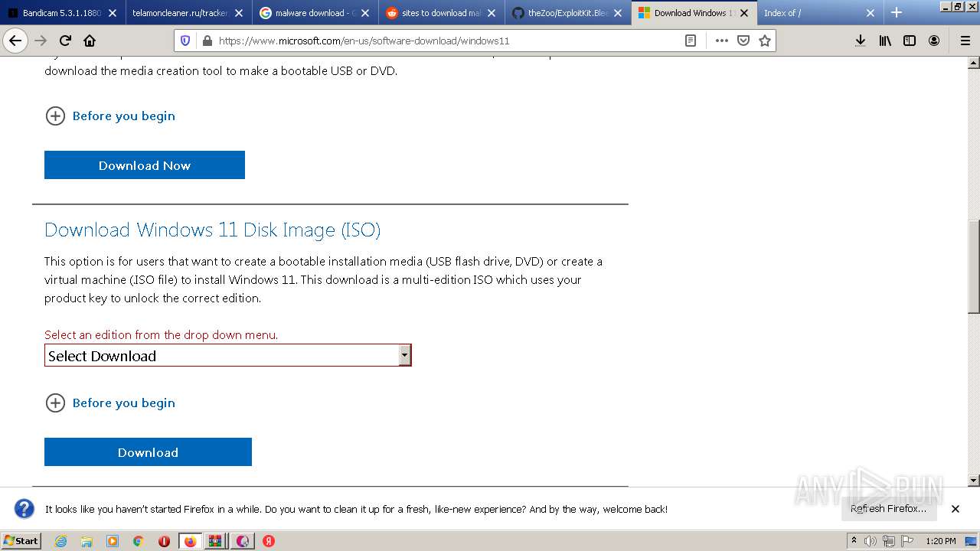Launch Google Chrome from the taskbar
The width and height of the screenshot is (980, 551).
click(139, 541)
